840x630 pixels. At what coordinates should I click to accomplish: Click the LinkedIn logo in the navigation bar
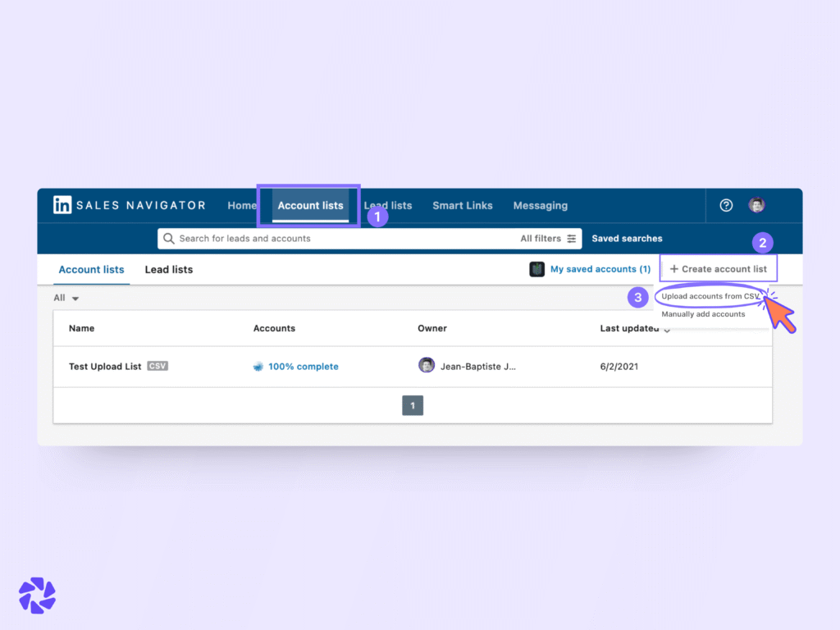pos(62,205)
